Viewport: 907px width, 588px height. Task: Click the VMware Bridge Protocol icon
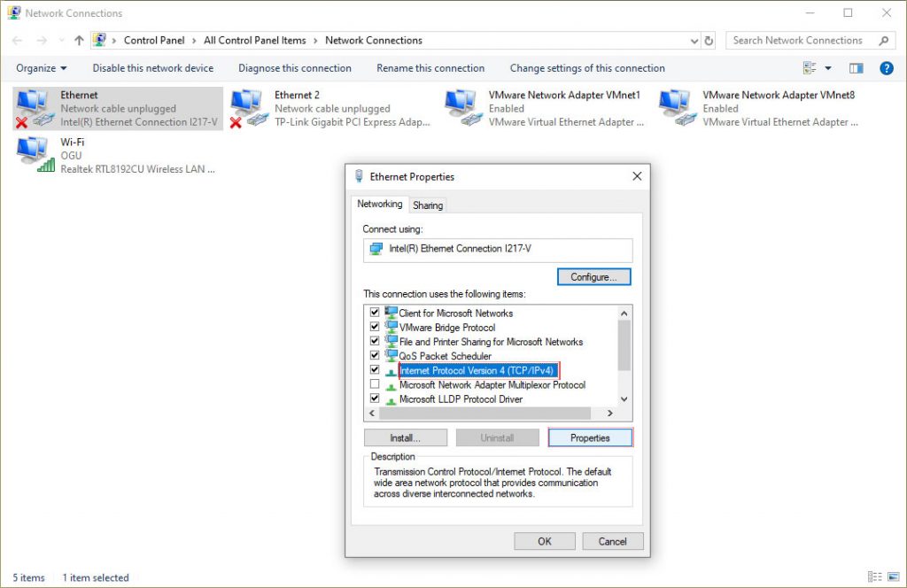(391, 327)
